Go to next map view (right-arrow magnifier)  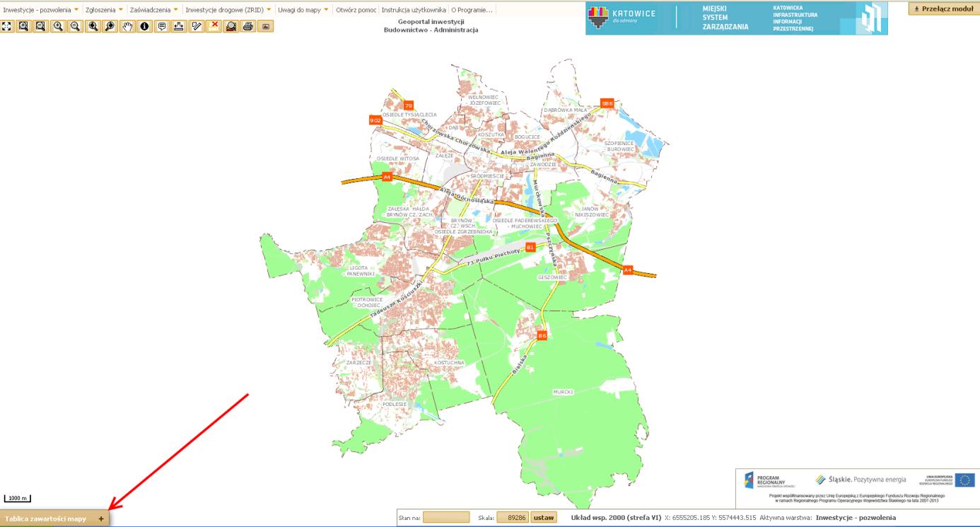[x=110, y=26]
